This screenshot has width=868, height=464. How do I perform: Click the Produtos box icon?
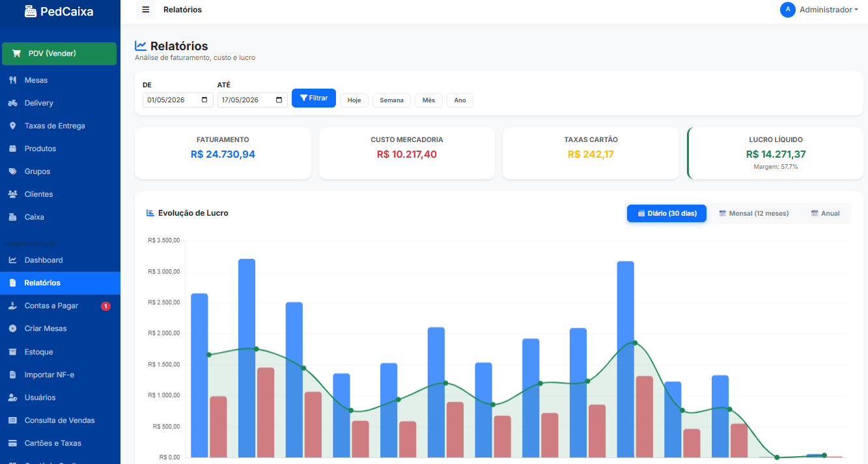click(12, 149)
